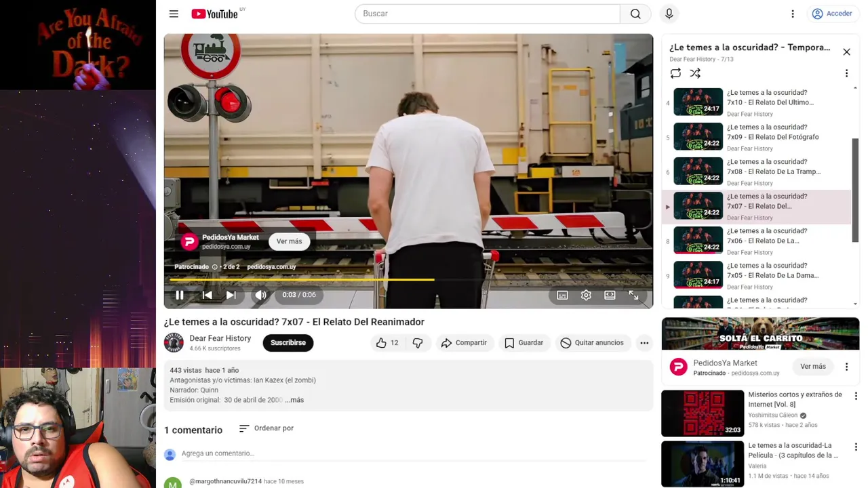Click Ver más on the ad overlay

click(289, 241)
